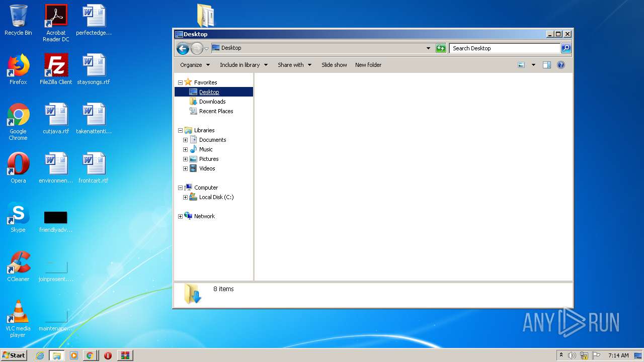644x362 pixels.
Task: Select the staysongs.rtf file icon
Action: 94,69
